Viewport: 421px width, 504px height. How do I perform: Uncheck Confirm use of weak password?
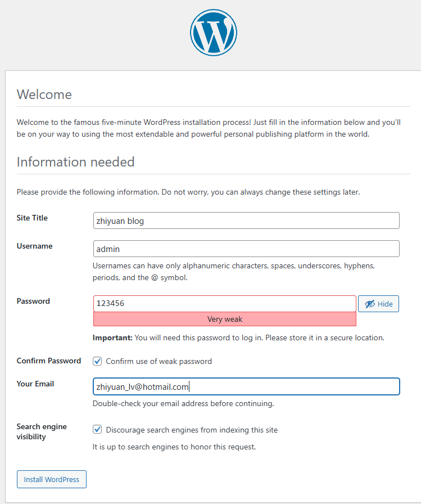tap(97, 361)
